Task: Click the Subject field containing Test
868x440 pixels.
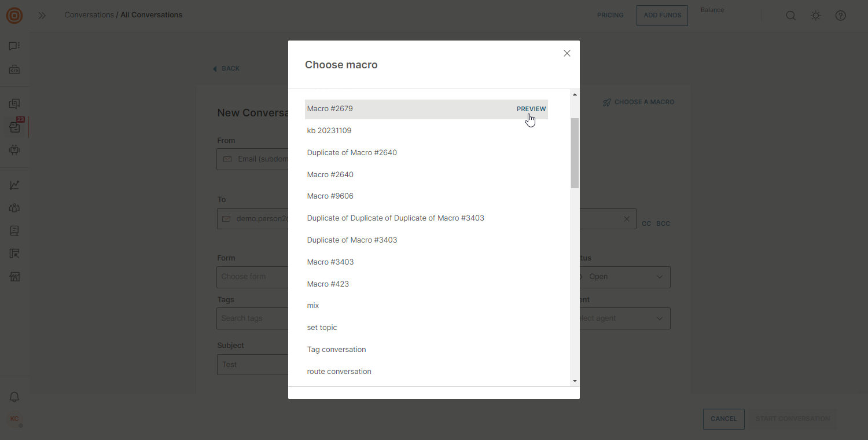Action: click(253, 365)
